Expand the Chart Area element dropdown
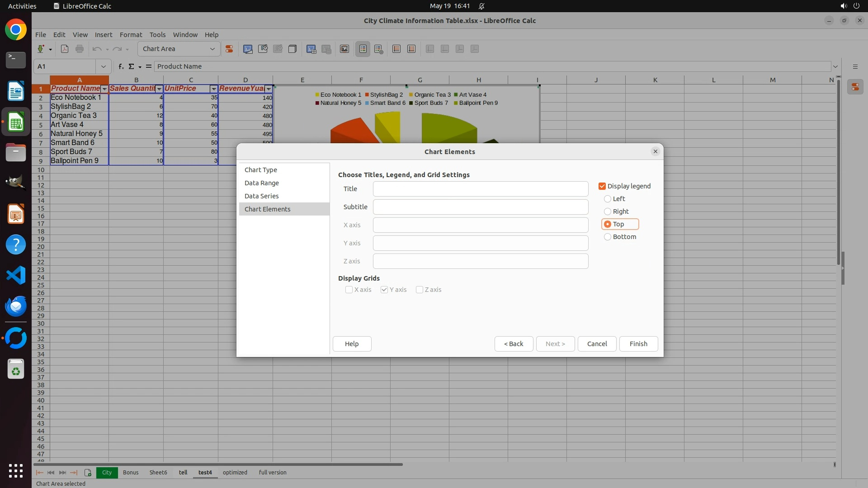The image size is (868, 488). tap(212, 49)
